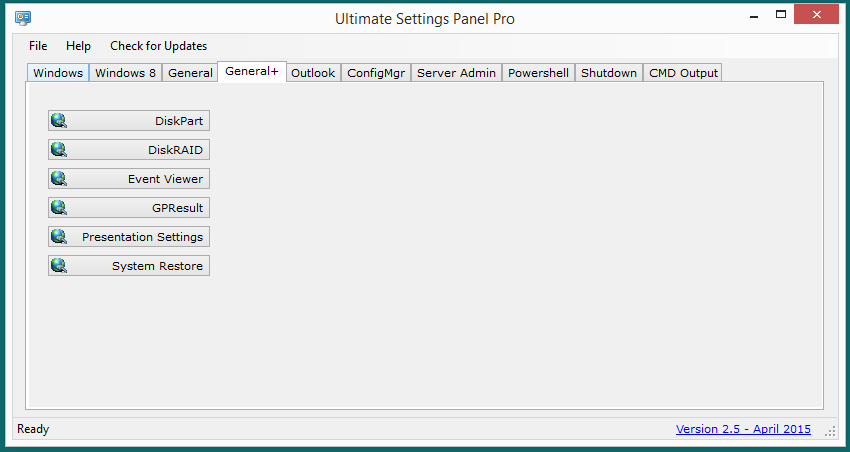Switch to the Outlook tab
This screenshot has width=850, height=452.
click(313, 73)
